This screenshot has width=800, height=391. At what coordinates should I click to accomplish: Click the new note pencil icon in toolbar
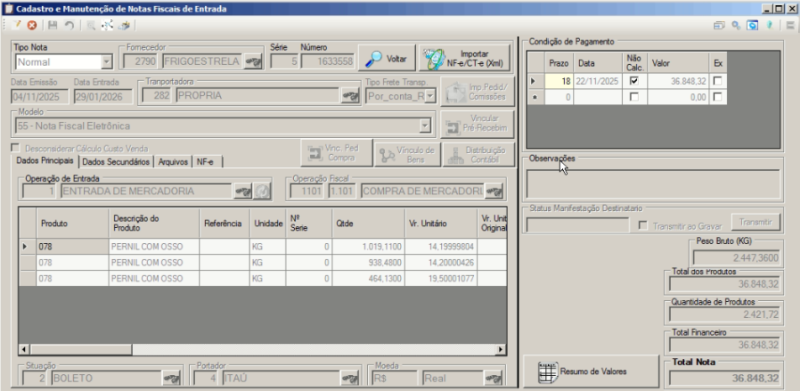pos(17,25)
